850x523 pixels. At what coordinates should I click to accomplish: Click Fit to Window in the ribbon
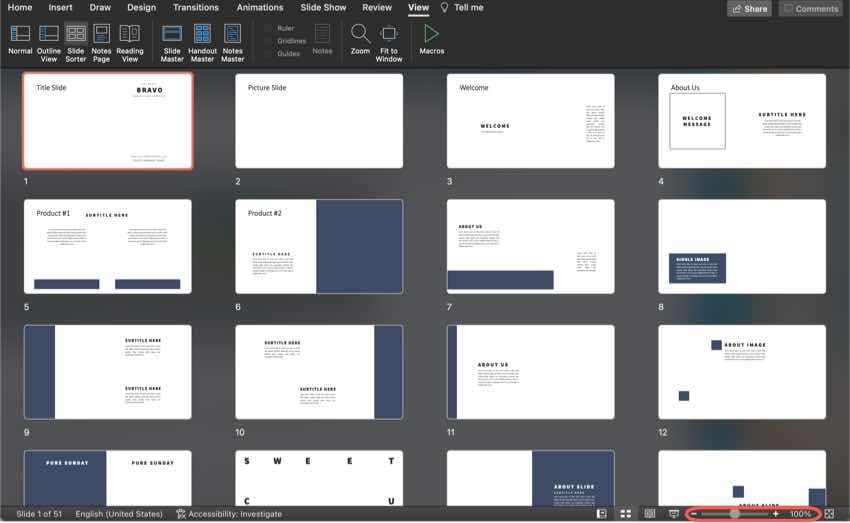389,40
